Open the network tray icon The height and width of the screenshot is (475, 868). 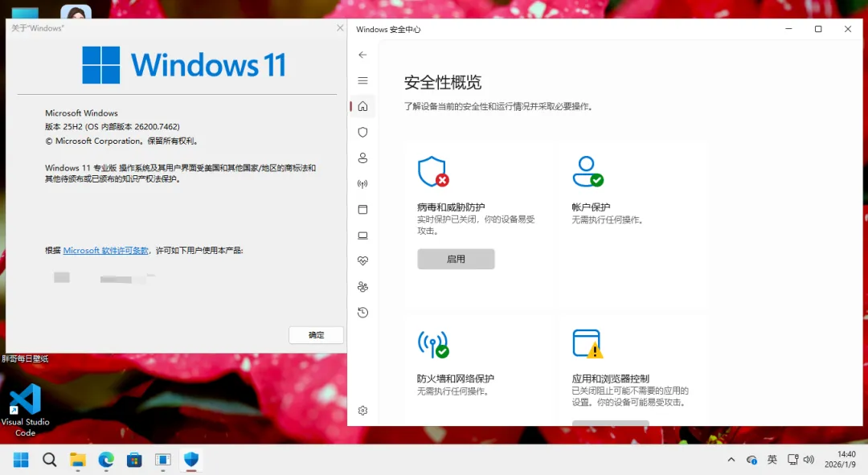[x=792, y=460]
